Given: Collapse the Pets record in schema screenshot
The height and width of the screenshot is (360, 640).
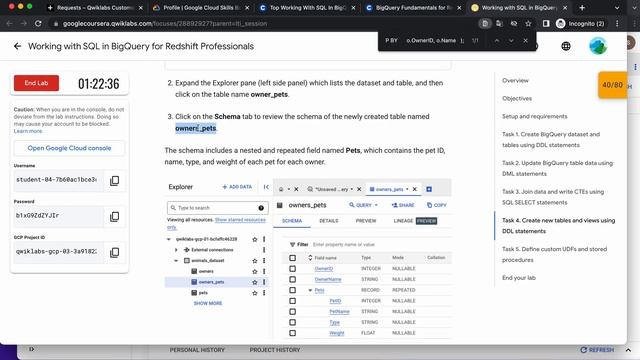Looking at the screenshot, I should tap(310, 290).
